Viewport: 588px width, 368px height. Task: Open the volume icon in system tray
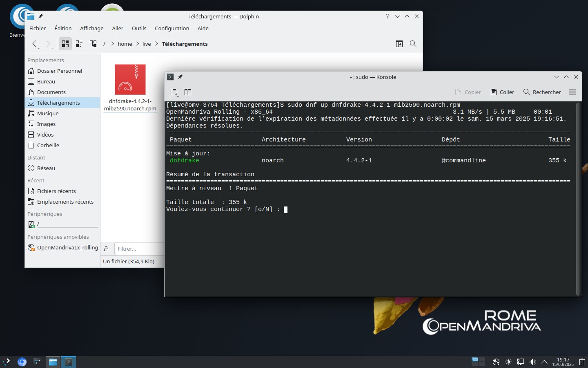[532, 362]
